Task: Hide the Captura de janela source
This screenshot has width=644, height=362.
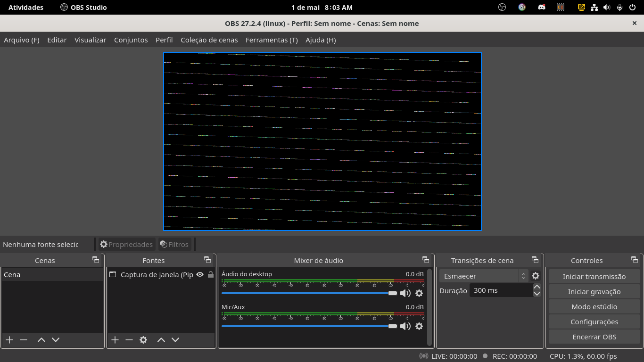Action: (x=199, y=274)
